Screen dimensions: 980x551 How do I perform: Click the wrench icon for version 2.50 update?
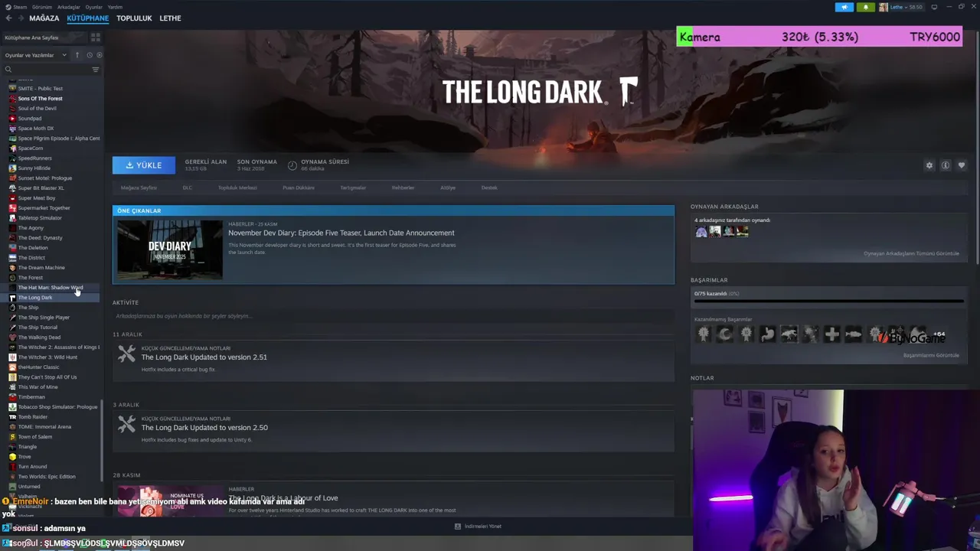(126, 425)
